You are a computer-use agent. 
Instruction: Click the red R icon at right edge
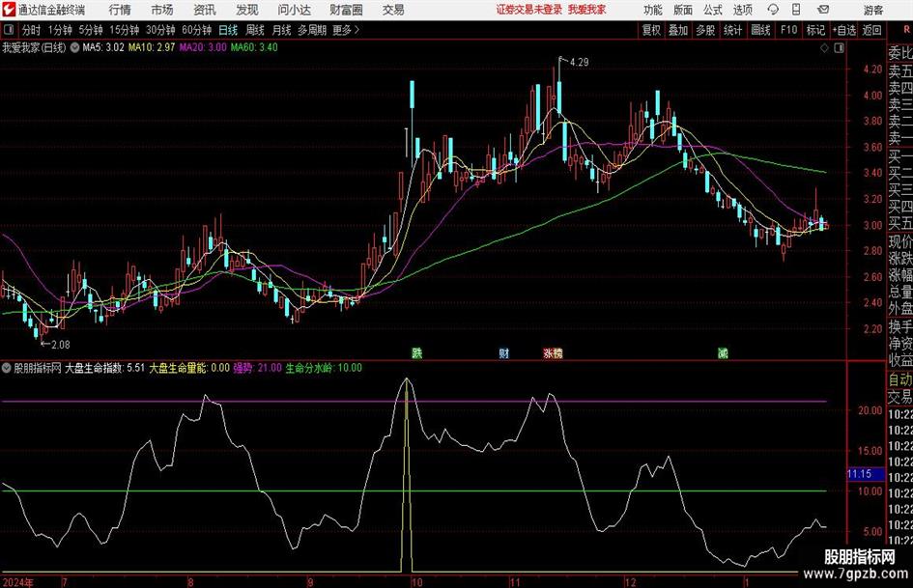point(906,30)
